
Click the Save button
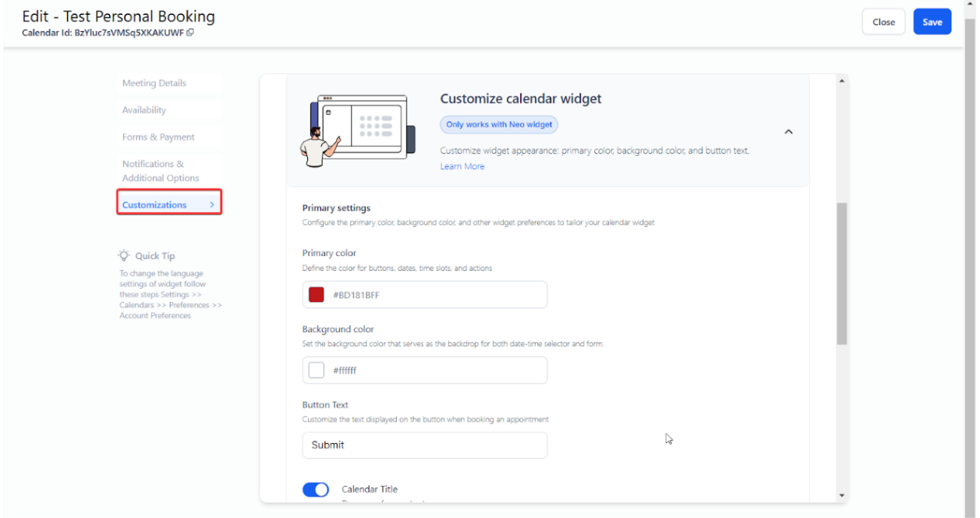tap(932, 22)
